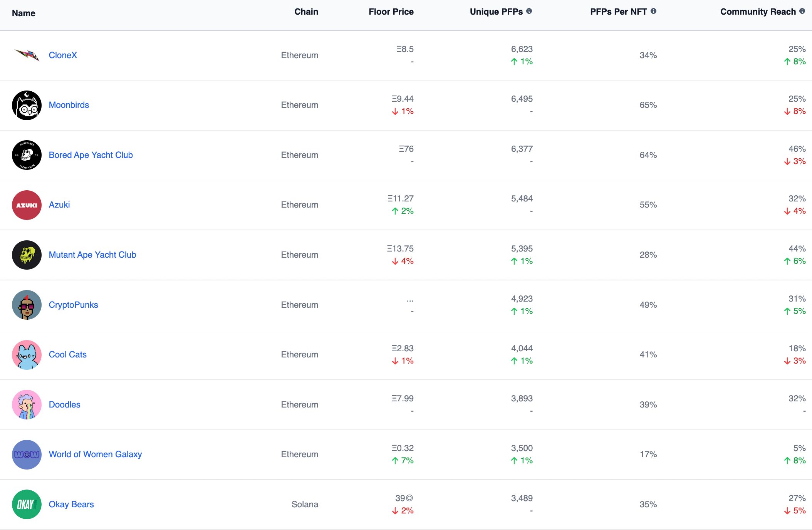This screenshot has width=812, height=530.
Task: Click the World of Women Galaxy logo
Action: (27, 455)
